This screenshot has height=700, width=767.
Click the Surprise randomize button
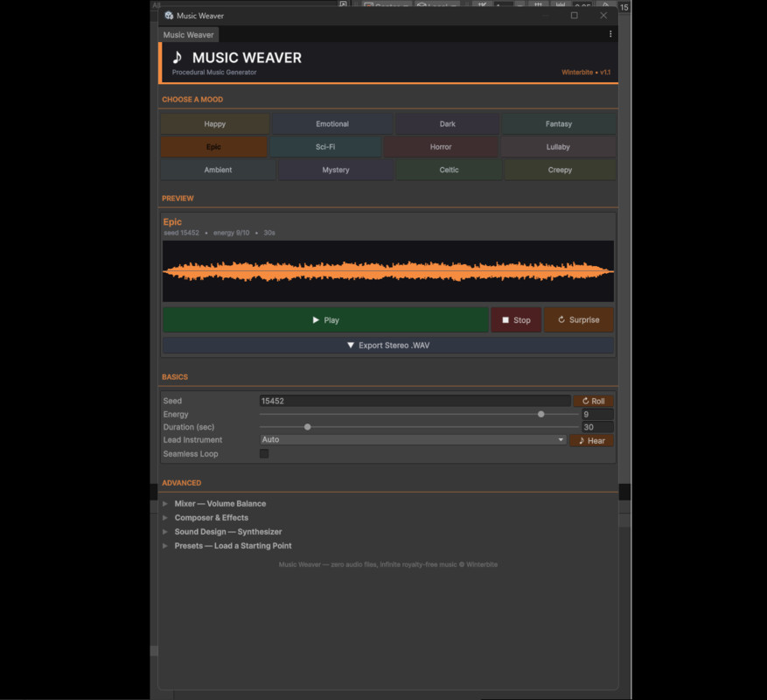[579, 320]
